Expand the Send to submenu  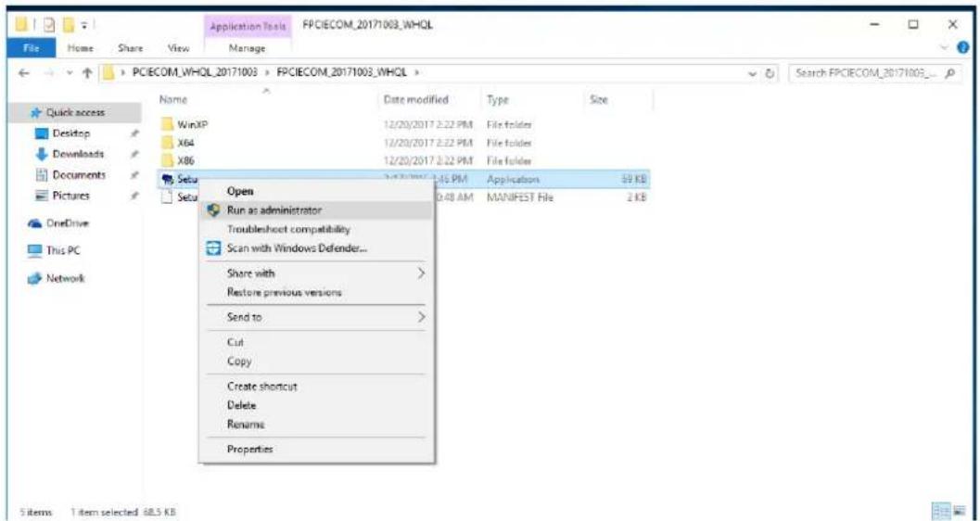click(x=316, y=317)
